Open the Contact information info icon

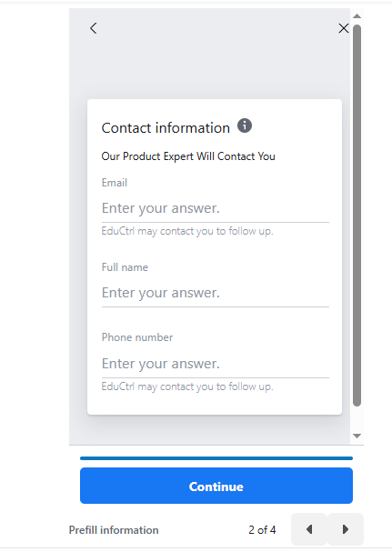coord(245,125)
